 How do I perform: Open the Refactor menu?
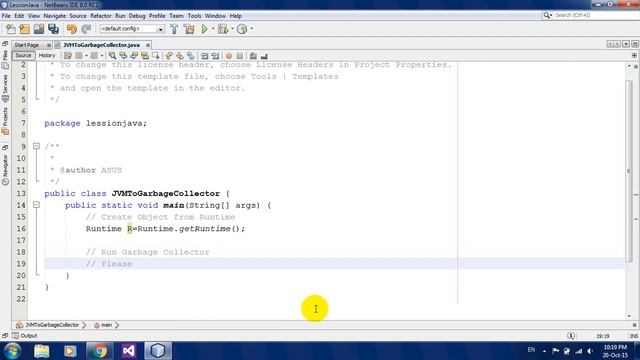[x=101, y=16]
